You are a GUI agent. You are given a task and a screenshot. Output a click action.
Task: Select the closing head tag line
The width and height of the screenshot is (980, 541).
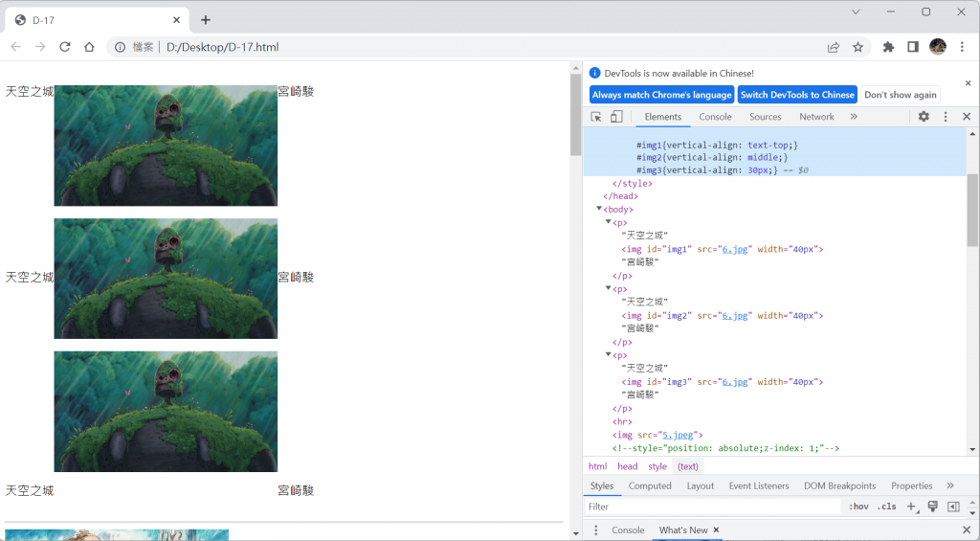click(620, 195)
